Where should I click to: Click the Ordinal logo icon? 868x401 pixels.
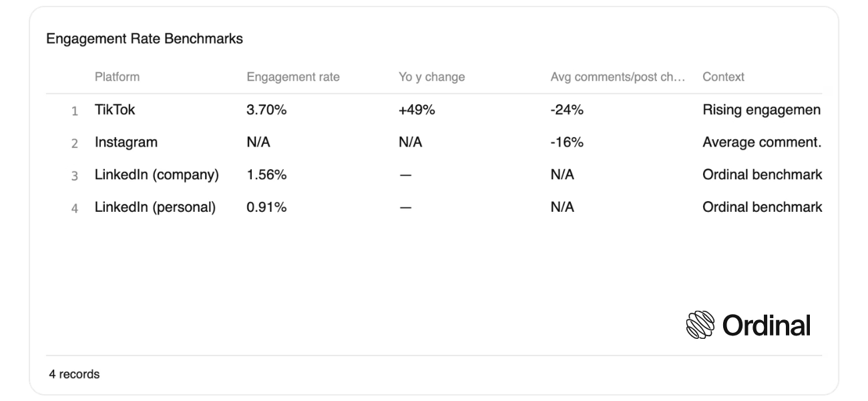(x=700, y=326)
